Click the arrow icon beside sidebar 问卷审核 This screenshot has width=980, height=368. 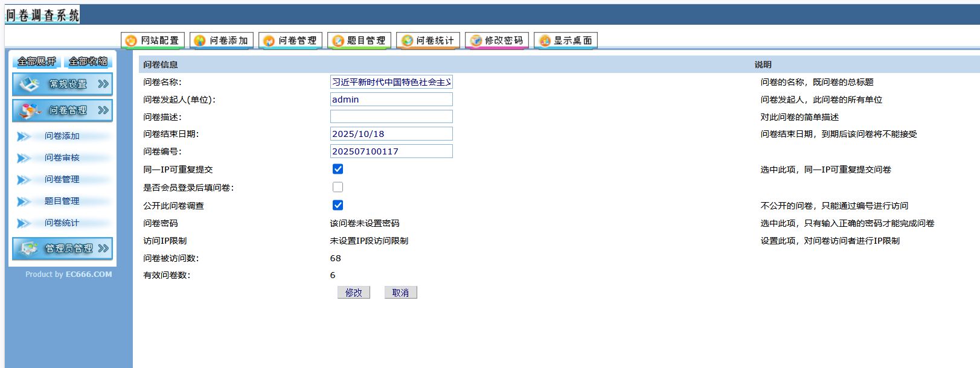(x=24, y=158)
